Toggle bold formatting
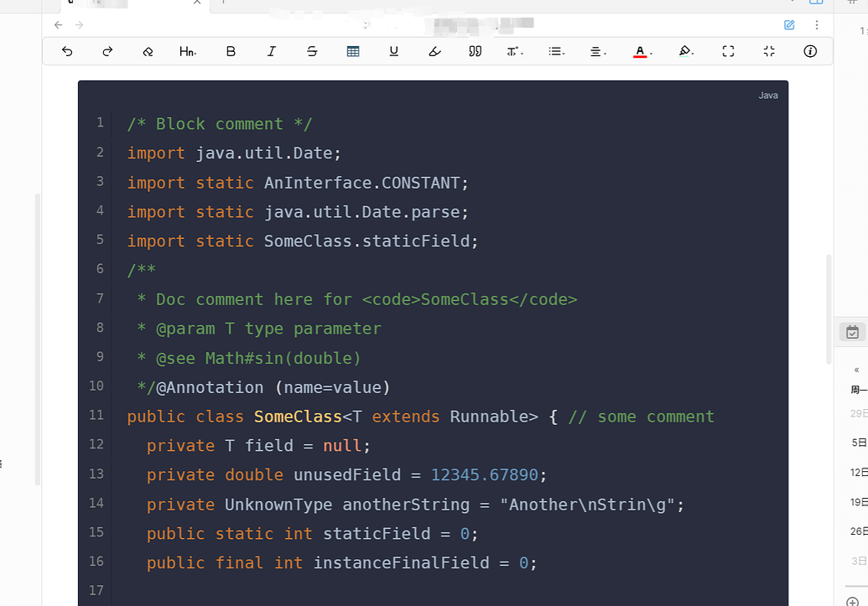The height and width of the screenshot is (606, 868). coord(231,51)
